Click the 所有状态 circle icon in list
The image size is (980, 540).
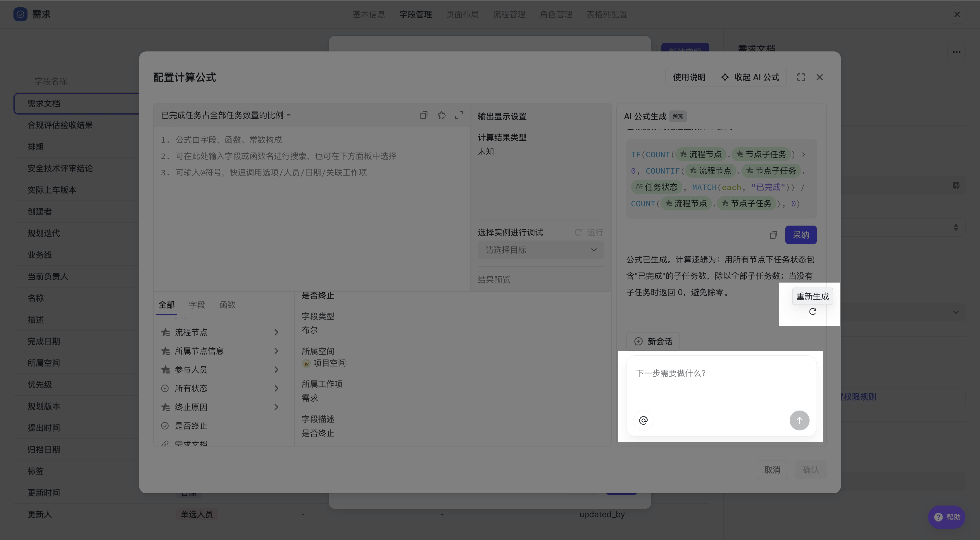click(x=165, y=388)
